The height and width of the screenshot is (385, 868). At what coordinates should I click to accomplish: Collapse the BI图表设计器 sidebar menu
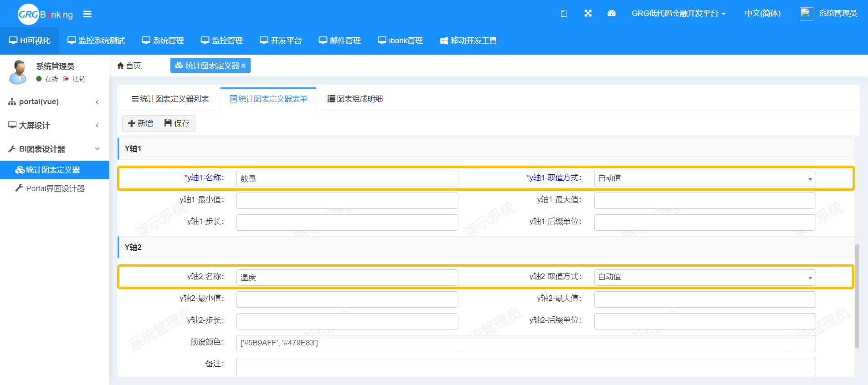[x=55, y=149]
